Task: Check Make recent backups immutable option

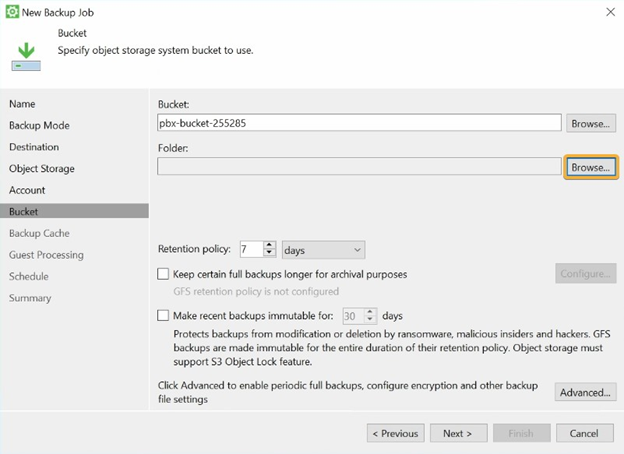Action: tap(163, 316)
